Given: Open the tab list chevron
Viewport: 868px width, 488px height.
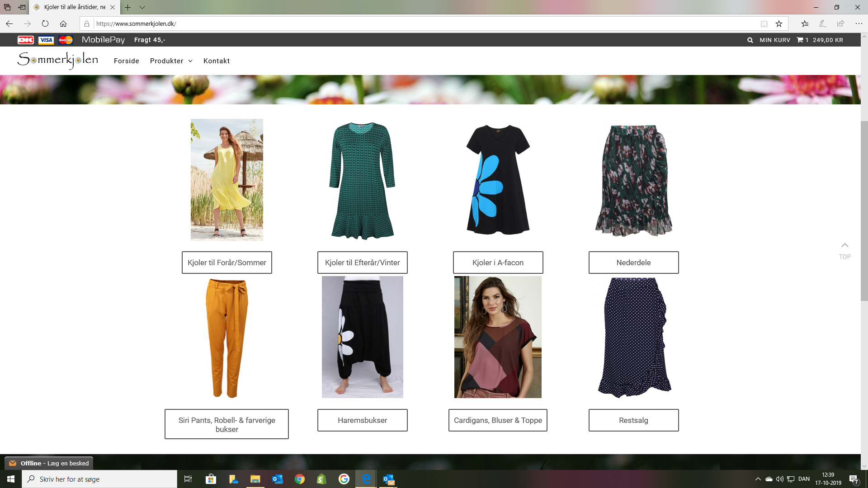Looking at the screenshot, I should pos(142,7).
